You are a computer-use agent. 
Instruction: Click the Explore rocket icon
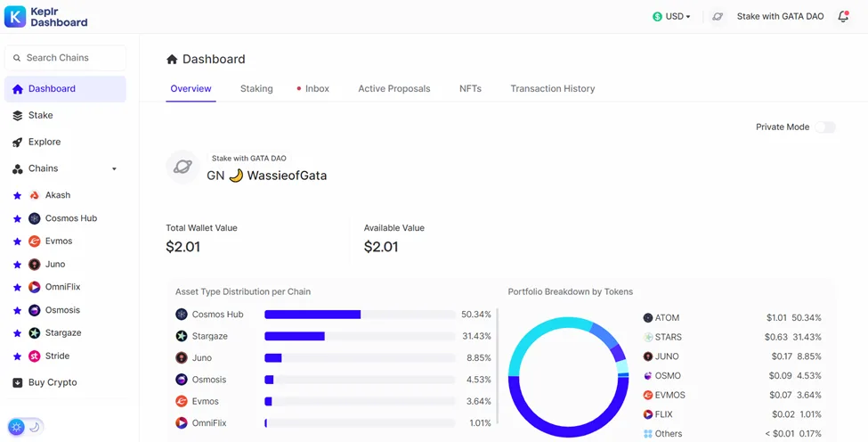17,143
